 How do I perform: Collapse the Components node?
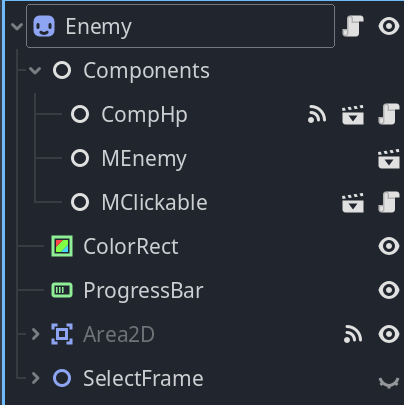click(35, 70)
